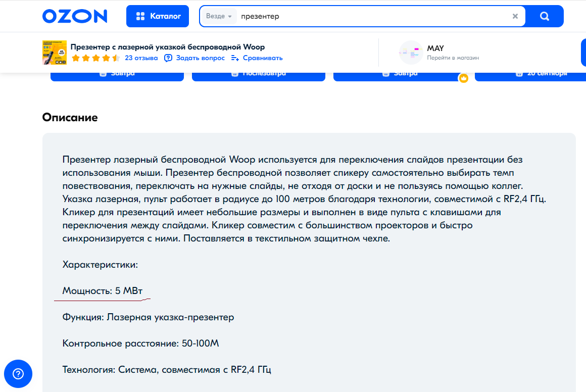Image resolution: width=586 pixels, height=392 pixels.
Task: Expand the Везде search scope dropdown
Action: coord(219,16)
